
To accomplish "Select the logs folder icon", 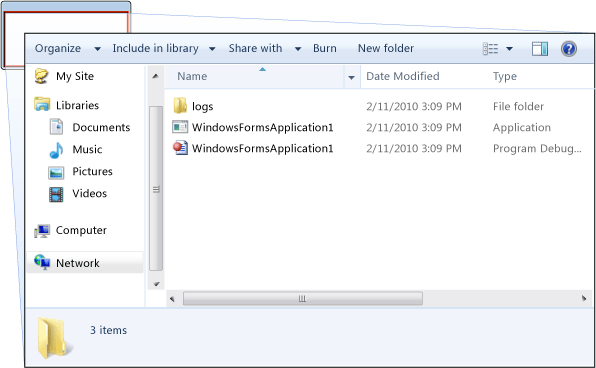I will point(180,106).
